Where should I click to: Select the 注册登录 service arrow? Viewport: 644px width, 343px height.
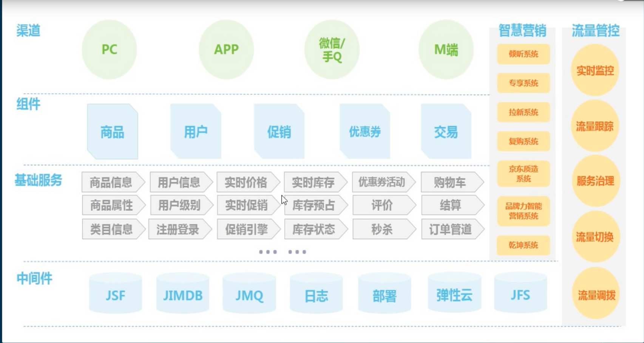180,229
